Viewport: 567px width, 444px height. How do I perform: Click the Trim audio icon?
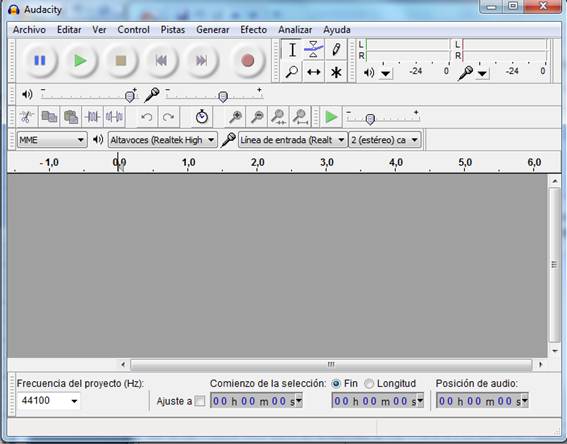[93, 117]
